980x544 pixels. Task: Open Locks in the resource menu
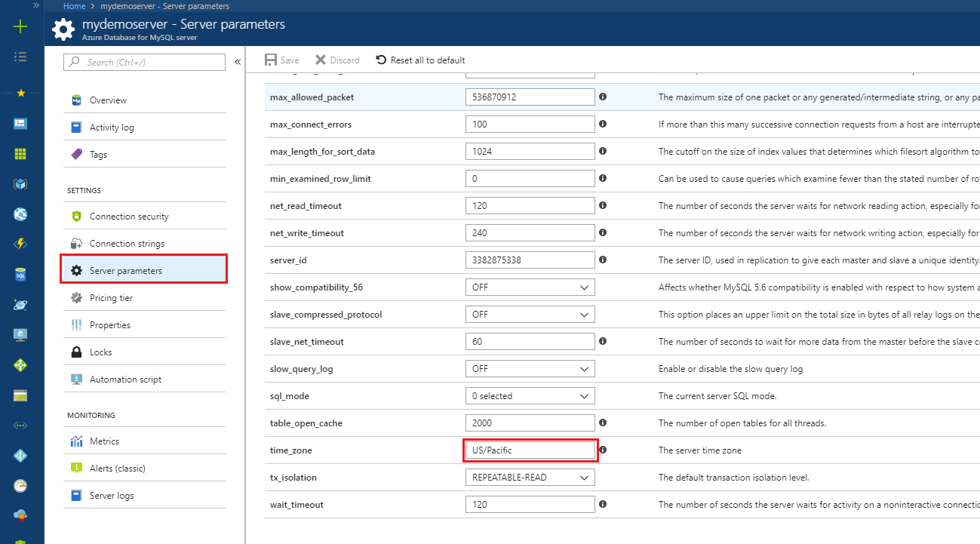144,352
